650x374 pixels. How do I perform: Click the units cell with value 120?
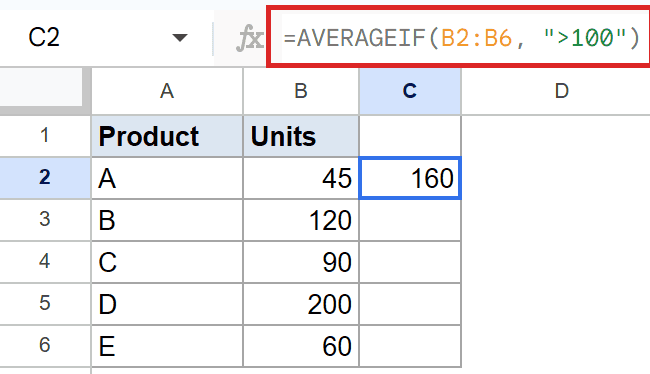click(301, 220)
